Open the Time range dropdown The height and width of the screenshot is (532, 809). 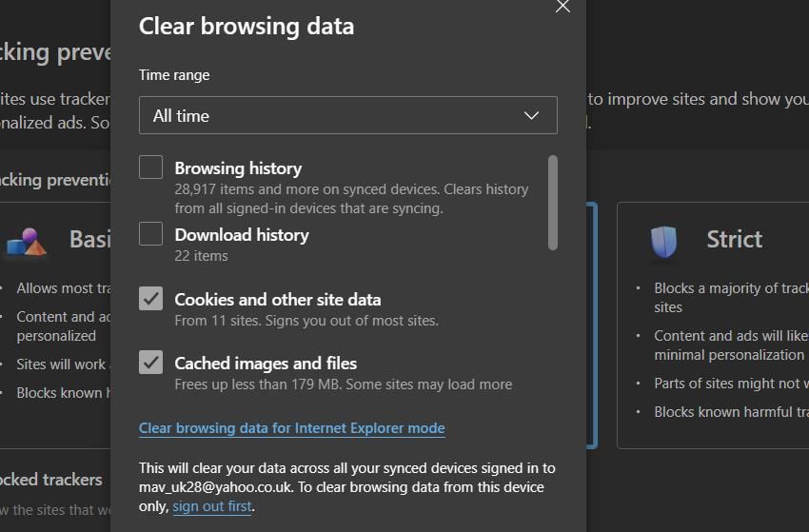(x=347, y=116)
